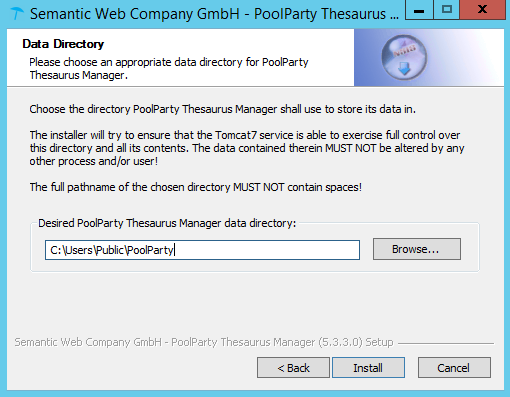The width and height of the screenshot is (510, 397).
Task: Click the installer globe logo in header
Action: point(404,57)
